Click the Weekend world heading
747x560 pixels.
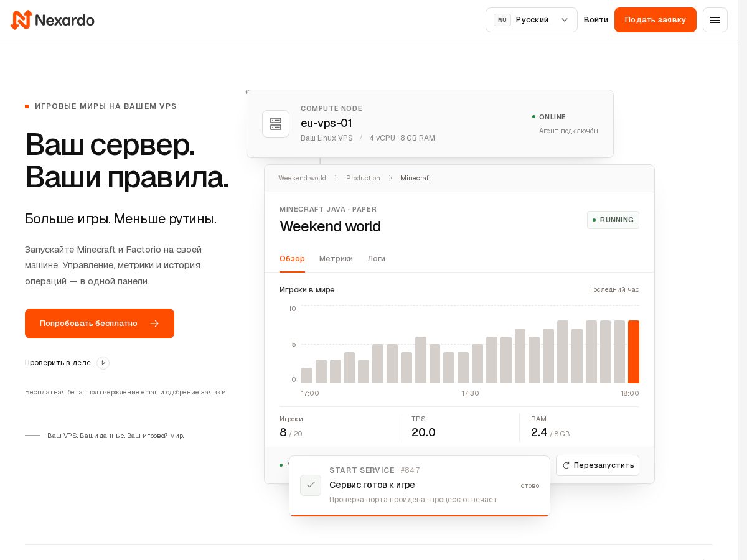tap(330, 226)
